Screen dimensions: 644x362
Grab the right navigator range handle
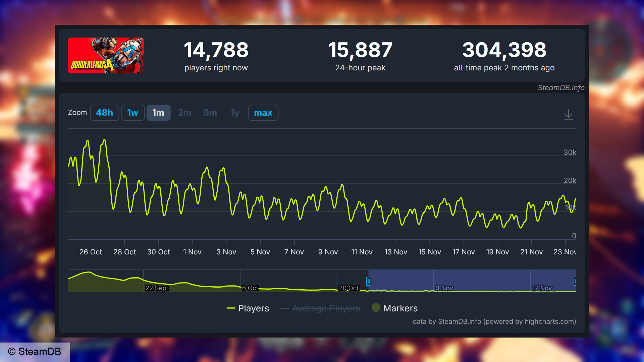click(575, 281)
